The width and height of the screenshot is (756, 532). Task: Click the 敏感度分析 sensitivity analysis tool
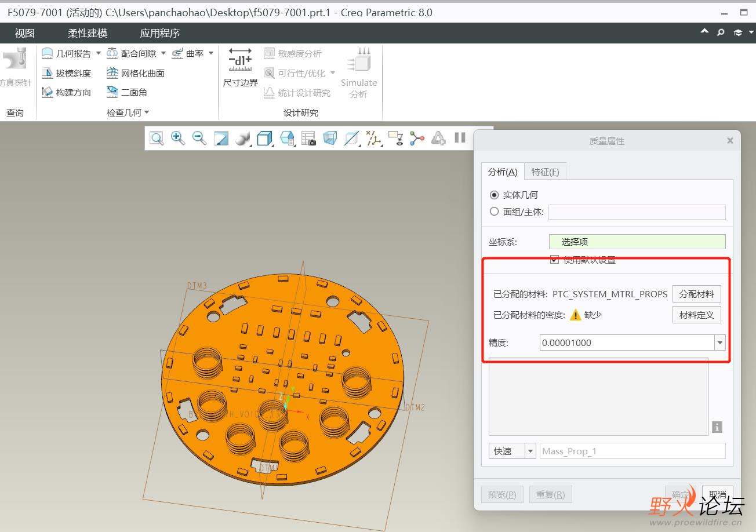click(293, 53)
